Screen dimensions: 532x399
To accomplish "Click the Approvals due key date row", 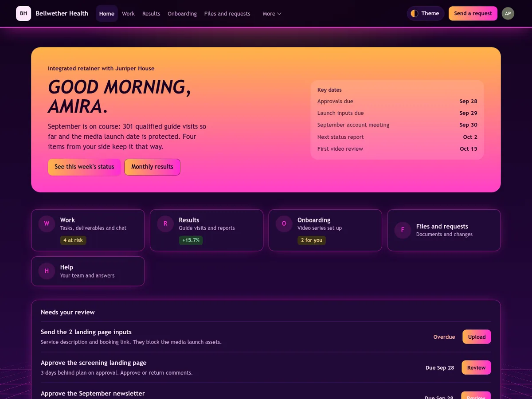I will tap(397, 101).
